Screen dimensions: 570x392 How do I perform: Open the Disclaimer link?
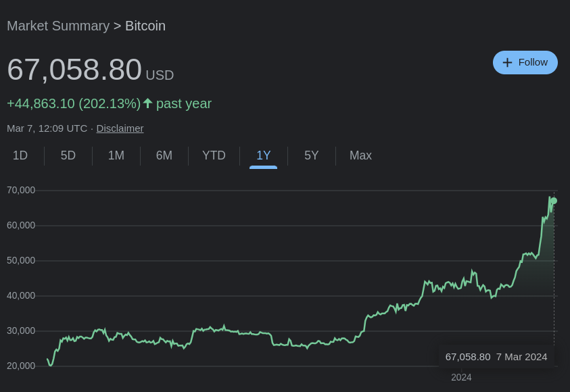120,128
